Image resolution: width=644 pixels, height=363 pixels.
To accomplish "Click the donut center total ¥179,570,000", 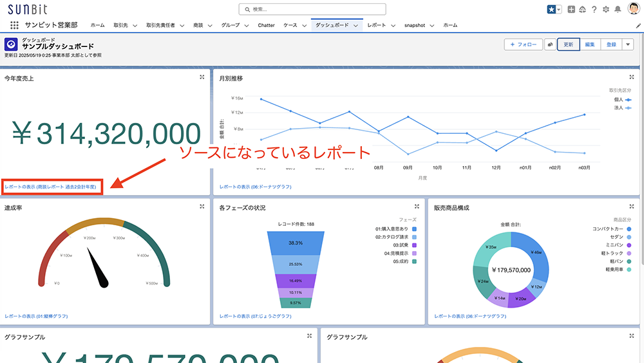I will click(x=511, y=270).
